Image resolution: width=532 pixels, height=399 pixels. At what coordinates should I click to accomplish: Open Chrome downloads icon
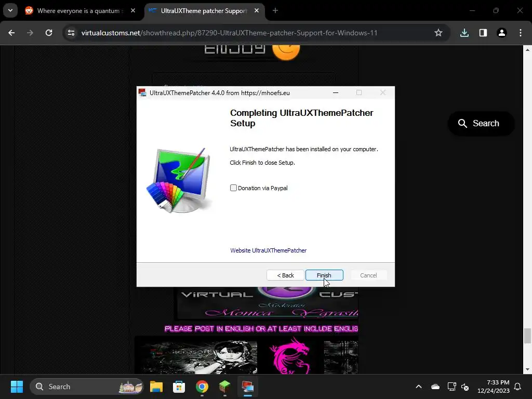(464, 33)
